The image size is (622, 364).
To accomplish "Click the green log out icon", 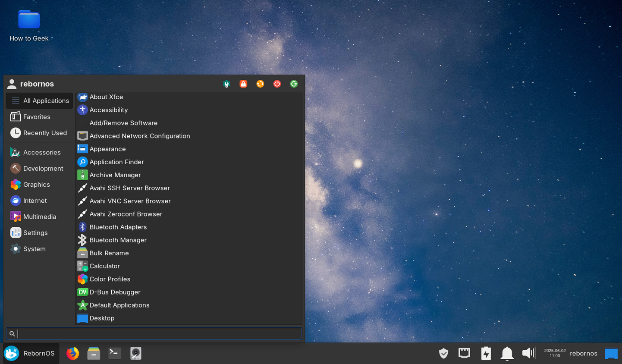I will pos(294,84).
